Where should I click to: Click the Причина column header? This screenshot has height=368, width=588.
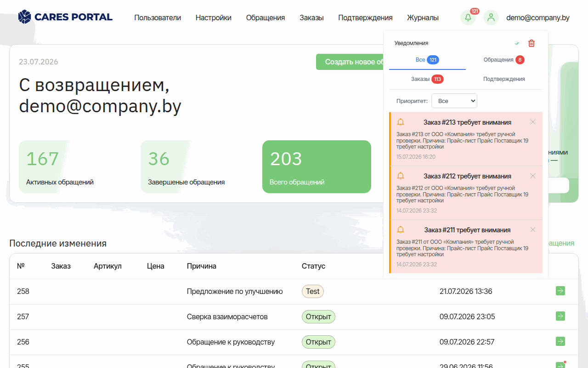(202, 266)
